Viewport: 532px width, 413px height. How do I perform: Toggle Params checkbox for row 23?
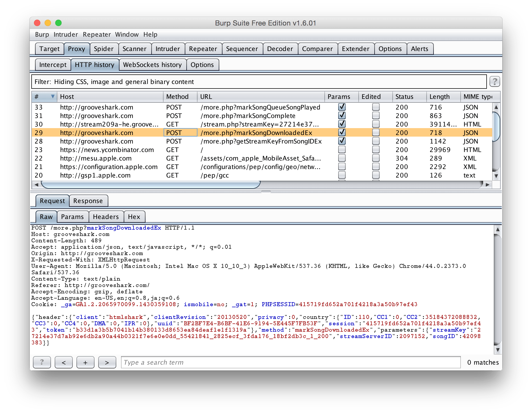tap(342, 150)
